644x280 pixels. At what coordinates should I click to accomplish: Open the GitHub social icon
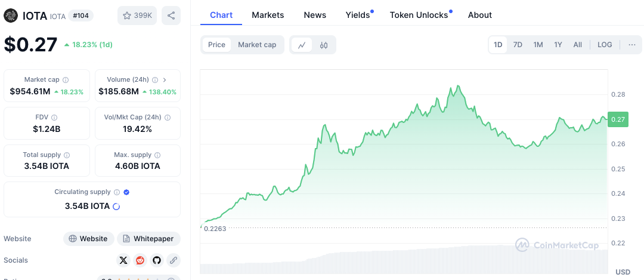(x=157, y=260)
